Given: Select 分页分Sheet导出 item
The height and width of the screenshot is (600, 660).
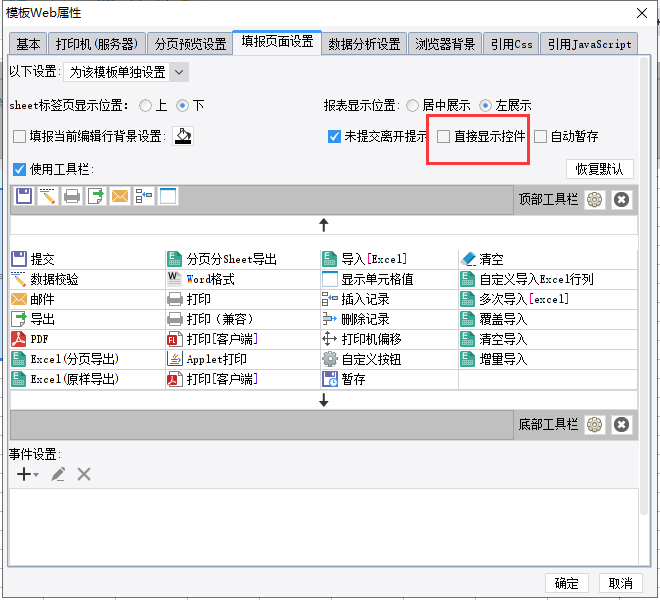Looking at the screenshot, I should click(x=243, y=259).
